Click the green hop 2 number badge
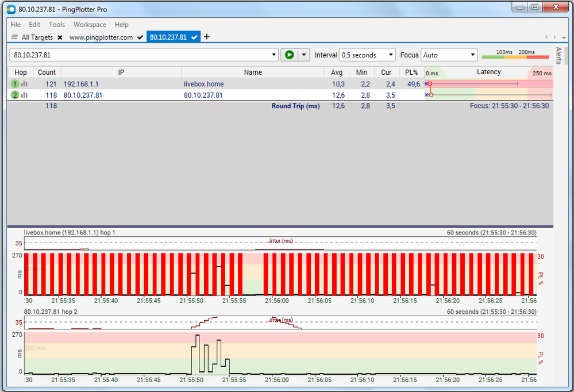 (15, 95)
